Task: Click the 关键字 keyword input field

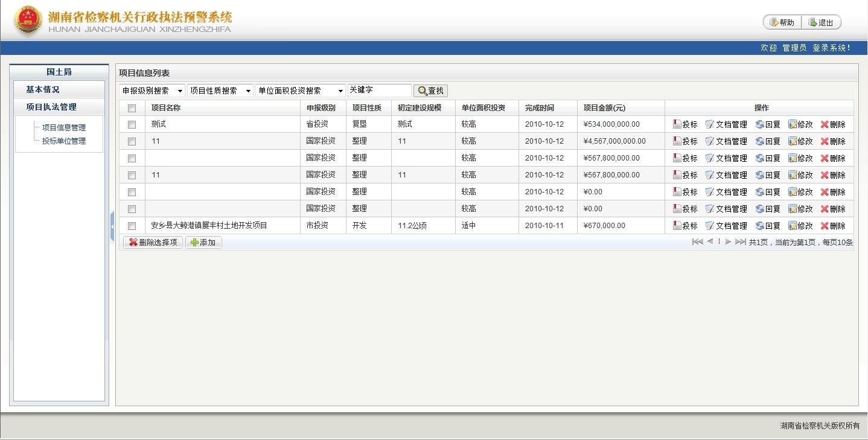Action: tap(379, 90)
